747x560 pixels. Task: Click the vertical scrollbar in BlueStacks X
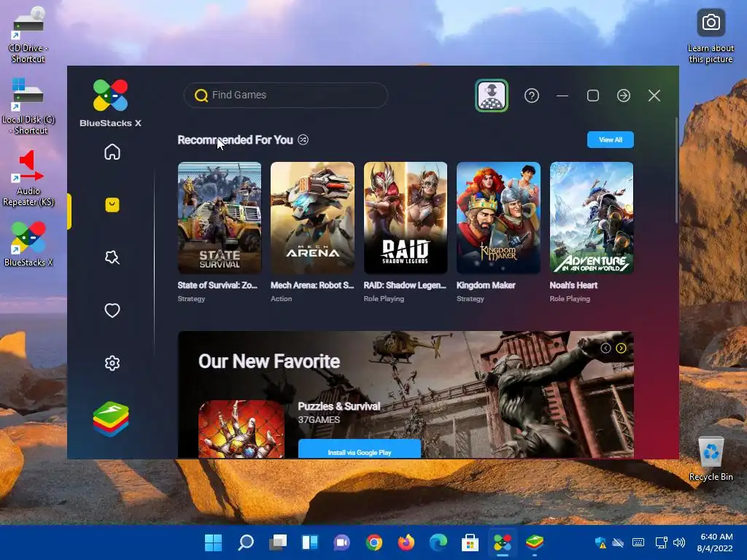point(676,170)
